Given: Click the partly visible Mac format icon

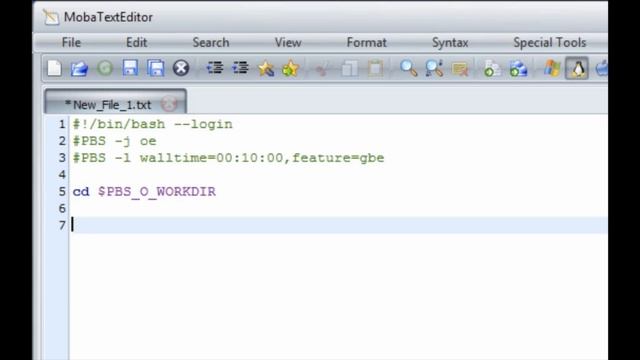Looking at the screenshot, I should (602, 68).
